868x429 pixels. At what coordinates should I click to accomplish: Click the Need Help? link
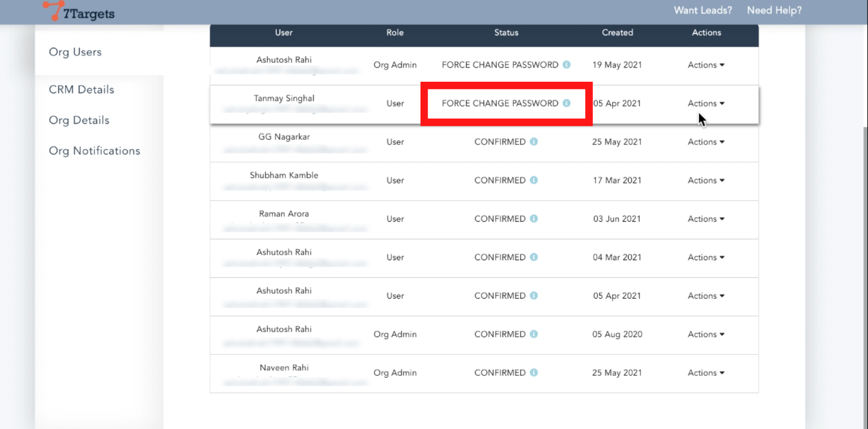[x=774, y=10]
